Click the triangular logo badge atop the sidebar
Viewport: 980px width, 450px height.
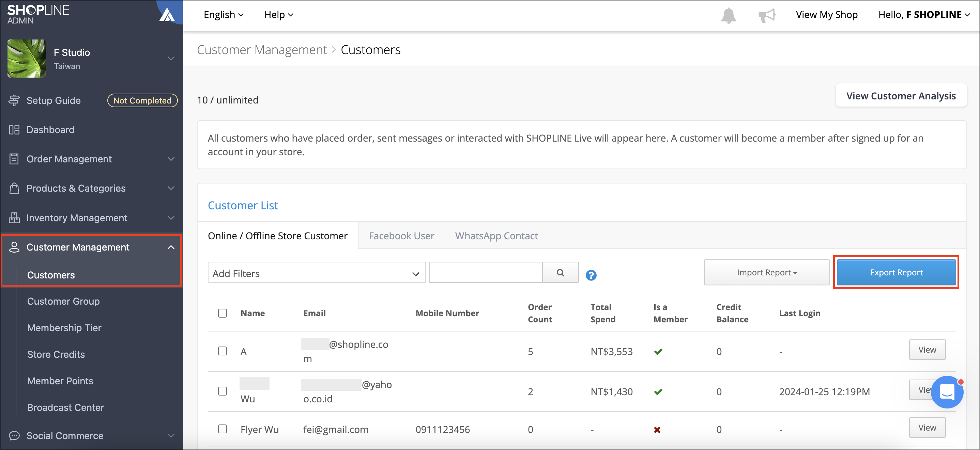pyautogui.click(x=167, y=14)
